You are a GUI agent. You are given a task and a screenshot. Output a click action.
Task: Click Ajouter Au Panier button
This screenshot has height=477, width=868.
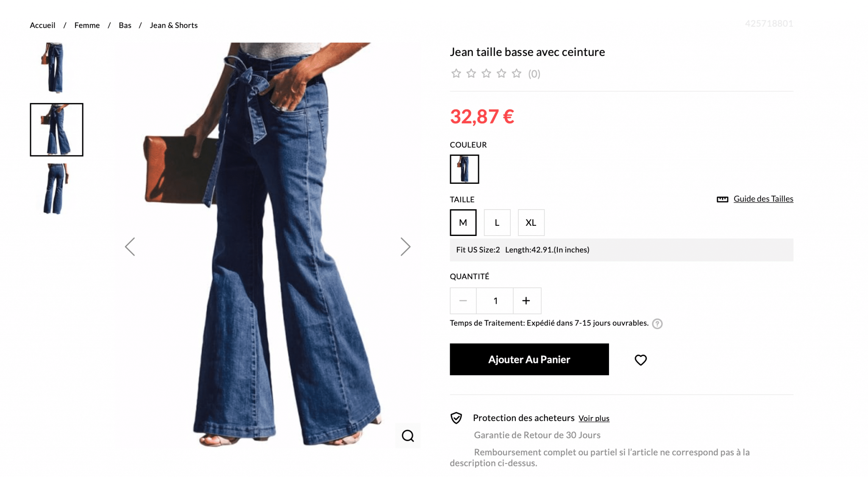point(529,359)
